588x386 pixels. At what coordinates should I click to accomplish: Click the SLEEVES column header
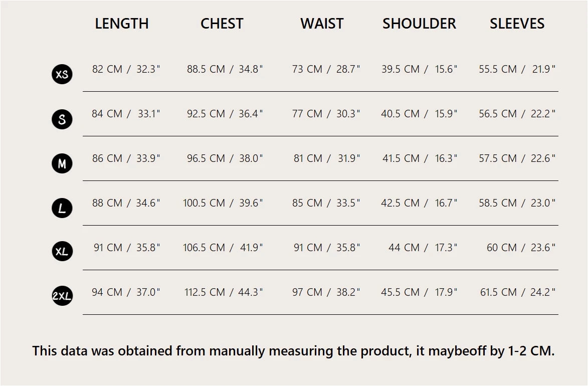coord(517,24)
